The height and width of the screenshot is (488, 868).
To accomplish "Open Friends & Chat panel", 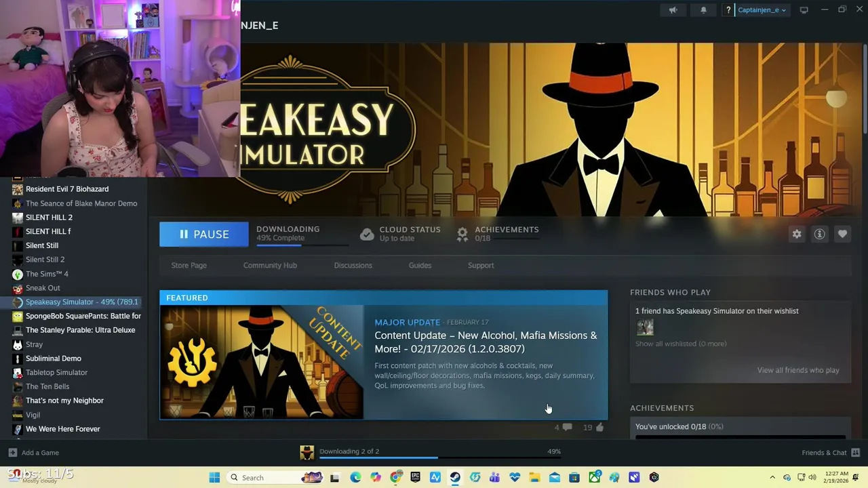I will coord(830,453).
